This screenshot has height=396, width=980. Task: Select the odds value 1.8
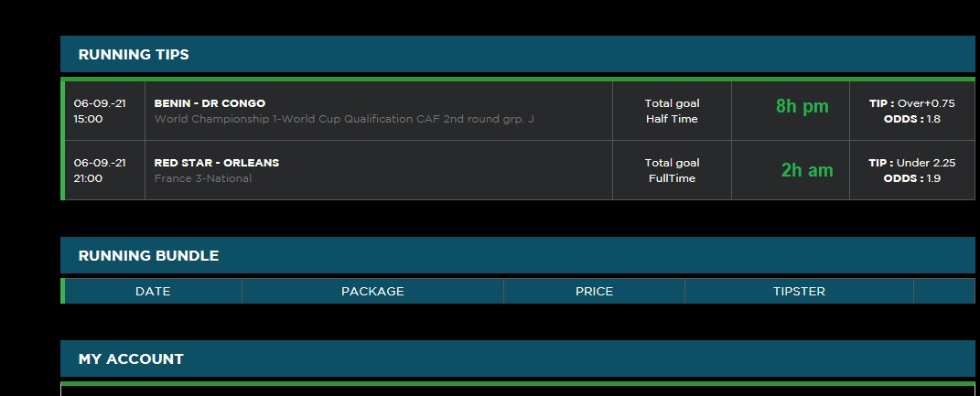click(x=933, y=119)
